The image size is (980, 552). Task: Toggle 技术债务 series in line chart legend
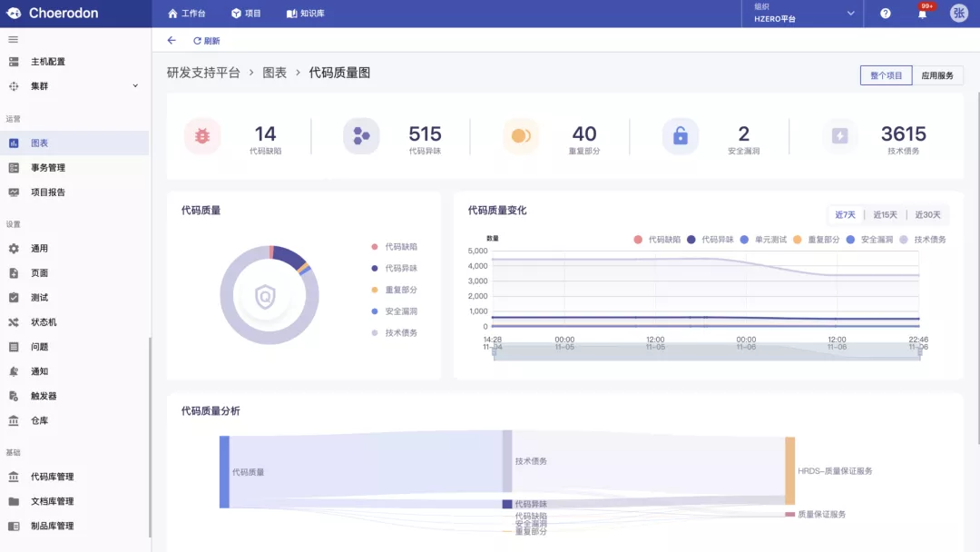click(923, 240)
